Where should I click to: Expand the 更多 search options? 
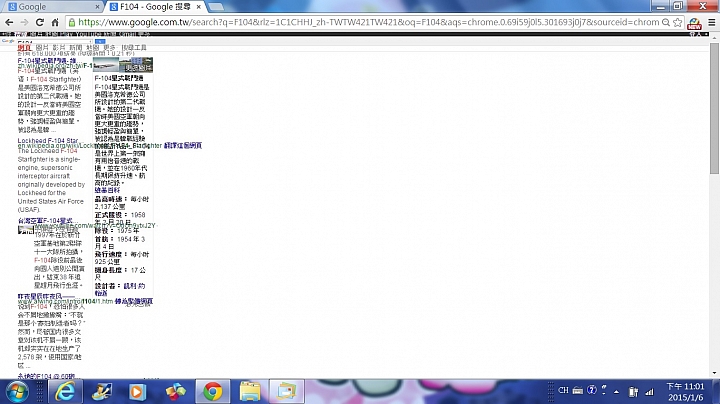110,47
